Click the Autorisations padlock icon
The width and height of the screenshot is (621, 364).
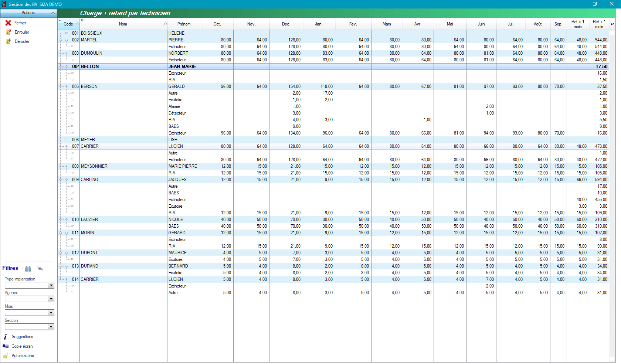tap(5, 356)
